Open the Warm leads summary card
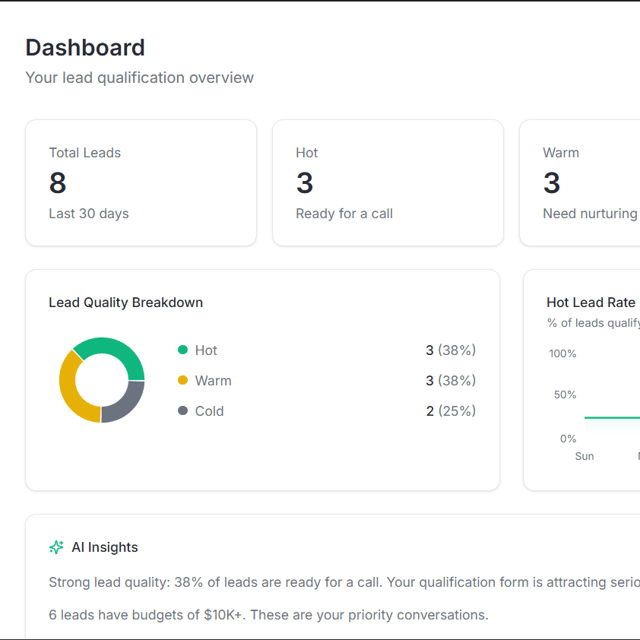This screenshot has height=640, width=640. click(x=580, y=183)
